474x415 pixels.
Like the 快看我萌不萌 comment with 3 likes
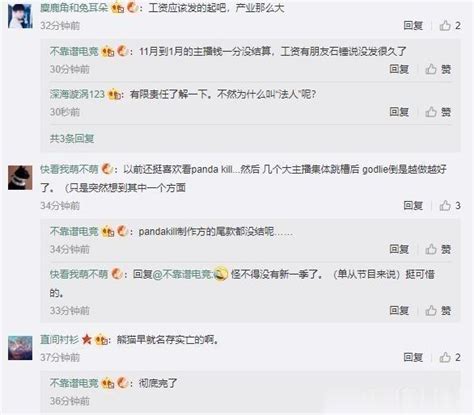(x=450, y=206)
